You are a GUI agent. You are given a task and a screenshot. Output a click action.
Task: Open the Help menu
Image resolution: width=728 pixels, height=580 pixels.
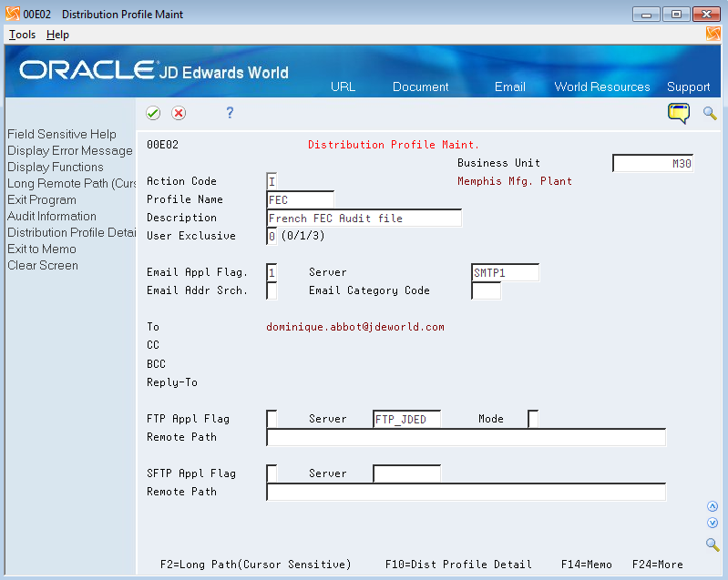(x=57, y=35)
